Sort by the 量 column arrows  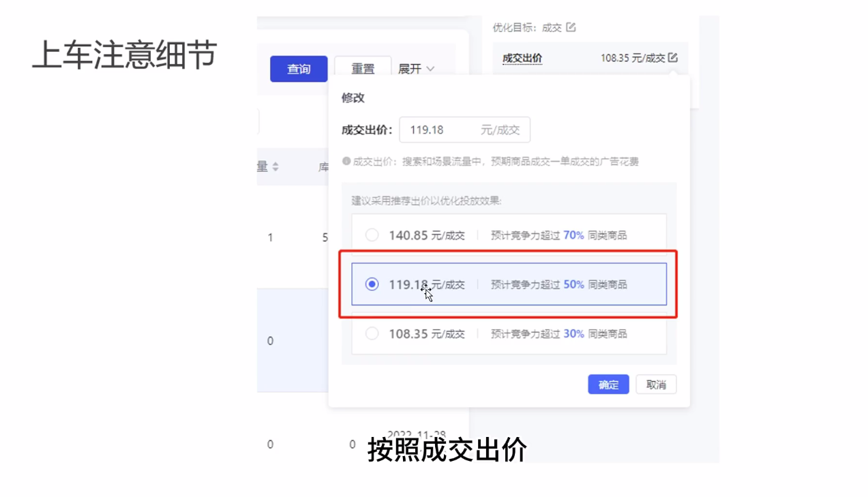coord(275,166)
